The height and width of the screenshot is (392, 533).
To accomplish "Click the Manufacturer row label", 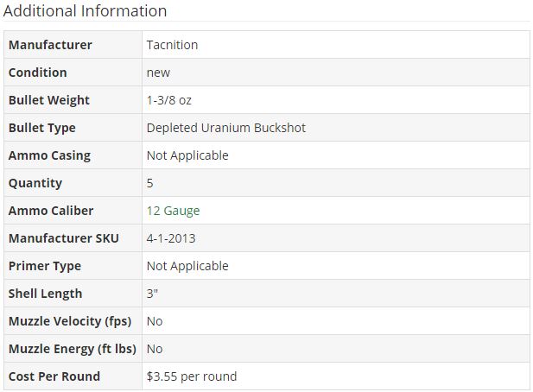I will click(50, 45).
